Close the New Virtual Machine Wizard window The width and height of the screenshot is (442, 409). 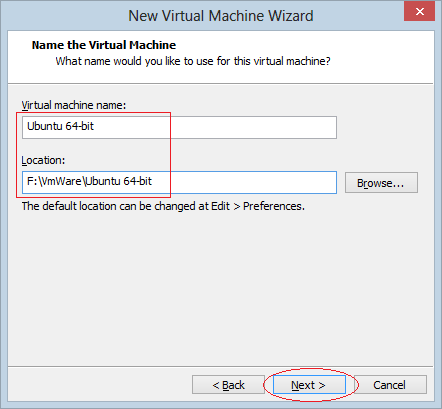tap(419, 11)
